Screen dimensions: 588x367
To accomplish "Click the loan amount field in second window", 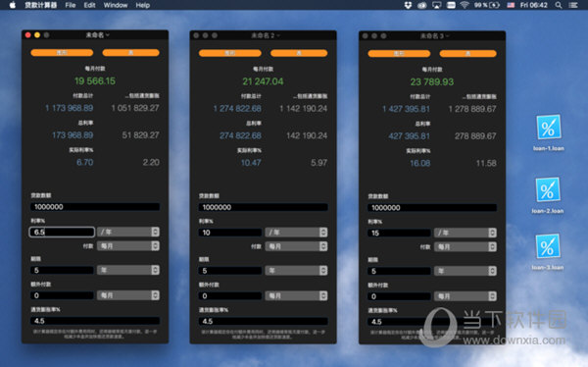I will pos(263,207).
